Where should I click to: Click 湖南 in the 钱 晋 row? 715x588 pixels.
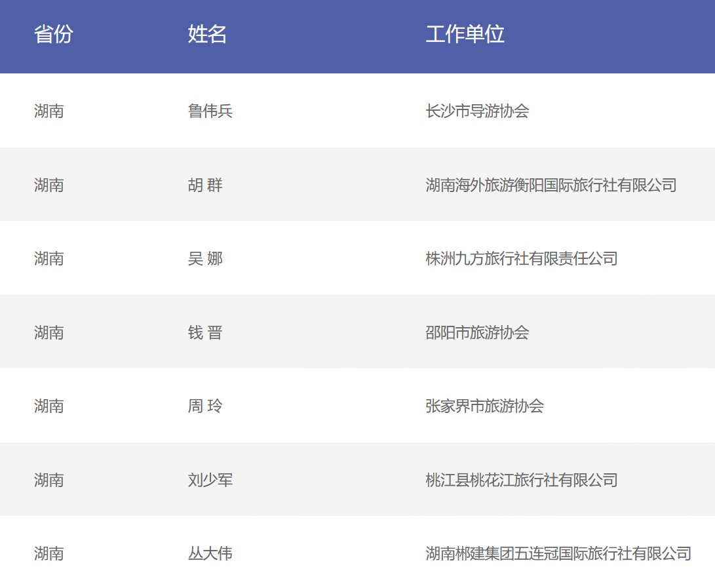(49, 332)
